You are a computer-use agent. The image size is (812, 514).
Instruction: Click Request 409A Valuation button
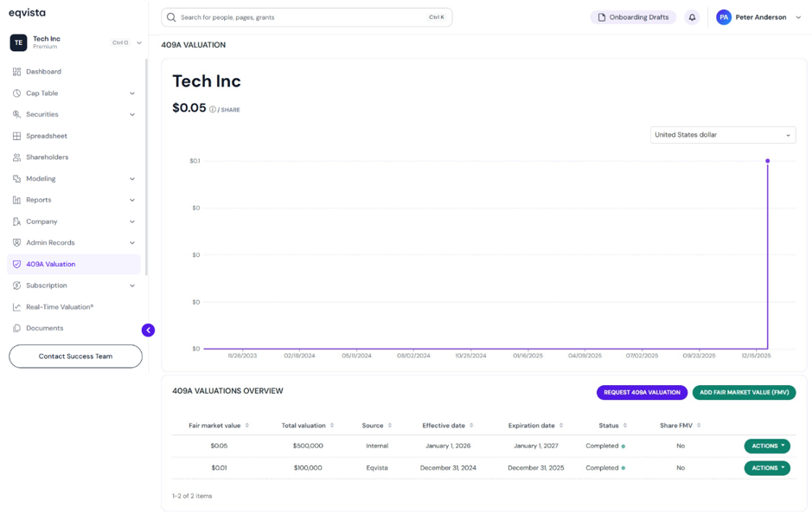[x=642, y=392]
